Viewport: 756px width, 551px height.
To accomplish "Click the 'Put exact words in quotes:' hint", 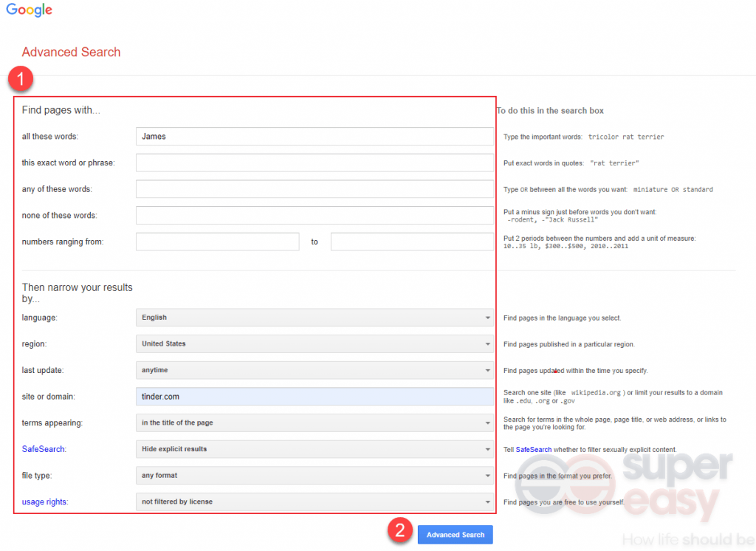I will point(543,163).
